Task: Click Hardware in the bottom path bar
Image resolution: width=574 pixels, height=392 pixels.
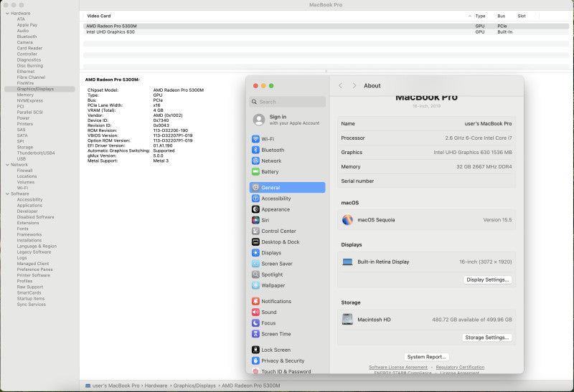Action: pos(156,386)
